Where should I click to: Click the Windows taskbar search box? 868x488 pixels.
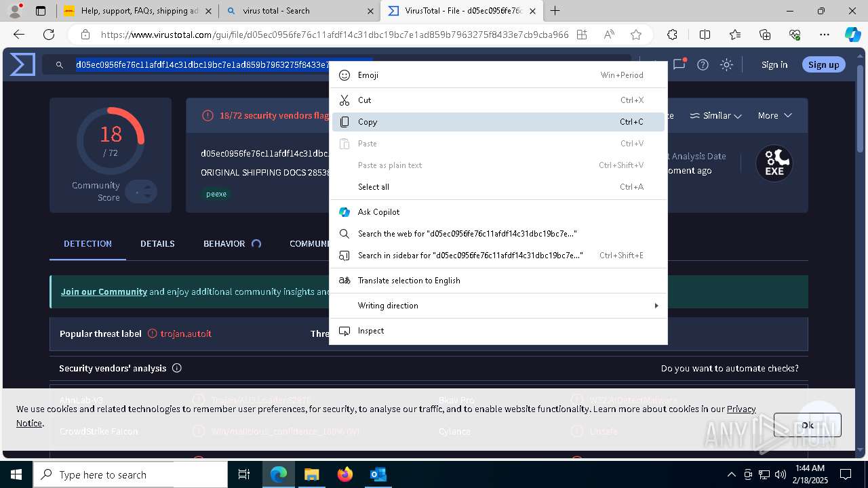click(130, 474)
